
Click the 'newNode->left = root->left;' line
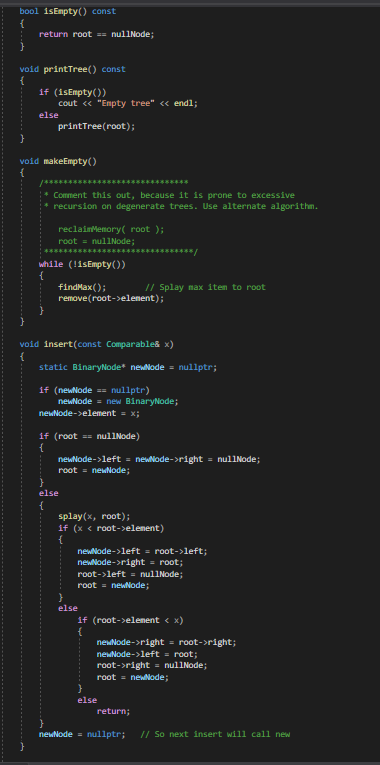click(x=142, y=551)
